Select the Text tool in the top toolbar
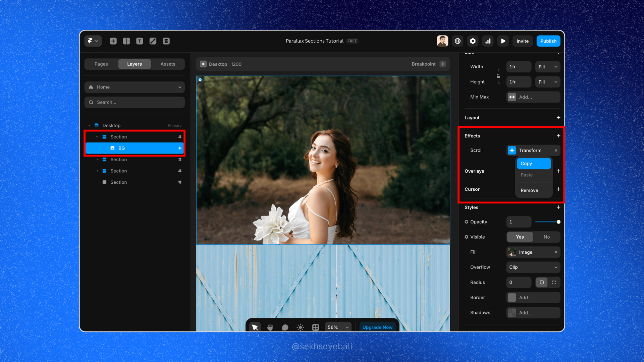Screen dimensions: 644x362 (140, 41)
